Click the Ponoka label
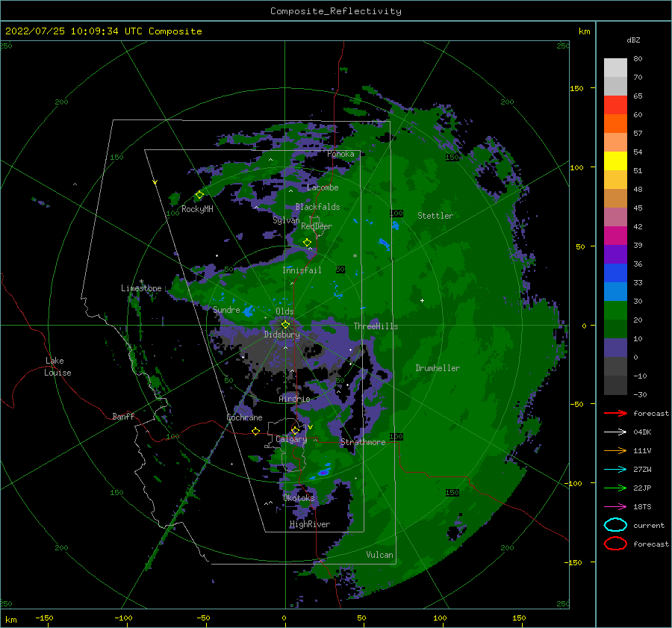Screen dimensions: 672x628 340,154
